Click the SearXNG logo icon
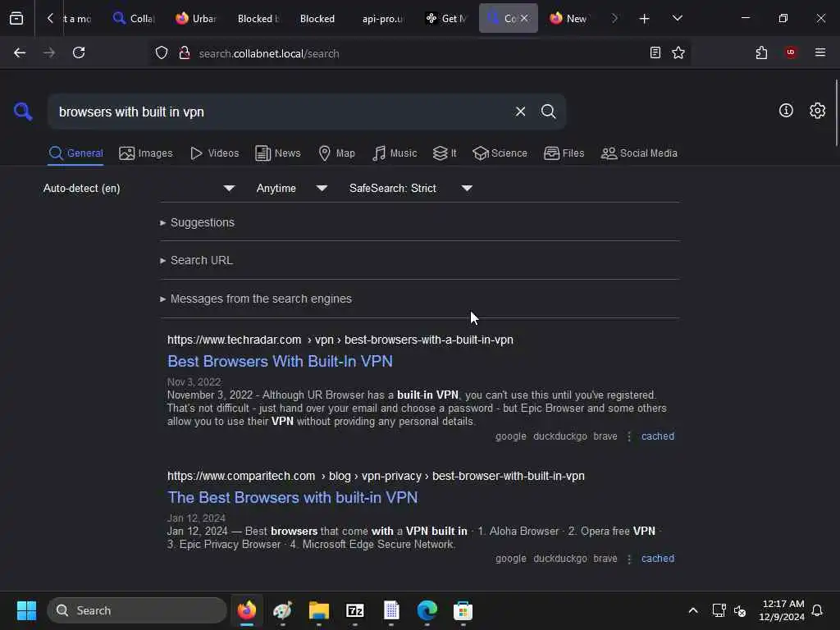The height and width of the screenshot is (630, 840). [x=23, y=112]
